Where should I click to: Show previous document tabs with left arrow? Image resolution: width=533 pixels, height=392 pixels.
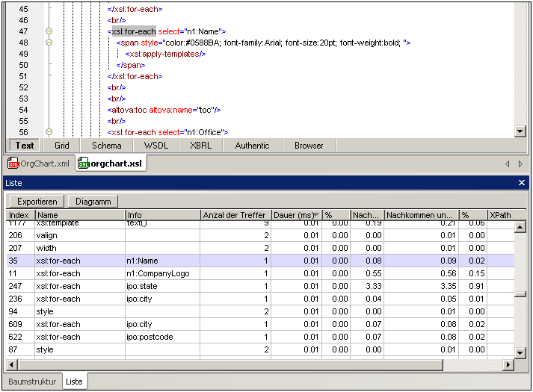click(x=507, y=164)
